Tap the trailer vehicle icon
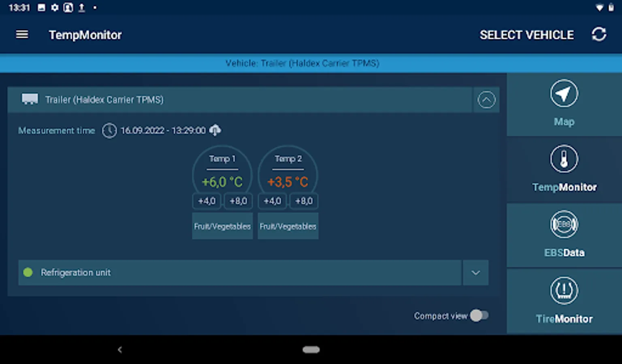The height and width of the screenshot is (364, 622). pos(30,99)
